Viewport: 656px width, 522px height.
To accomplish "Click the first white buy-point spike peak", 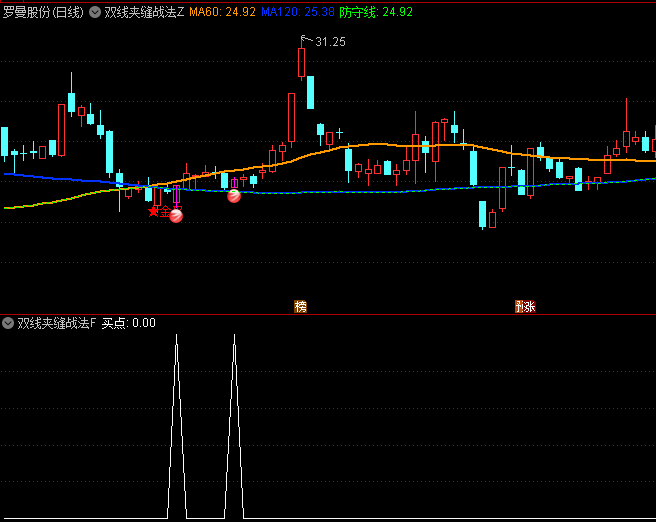I will click(x=177, y=336).
